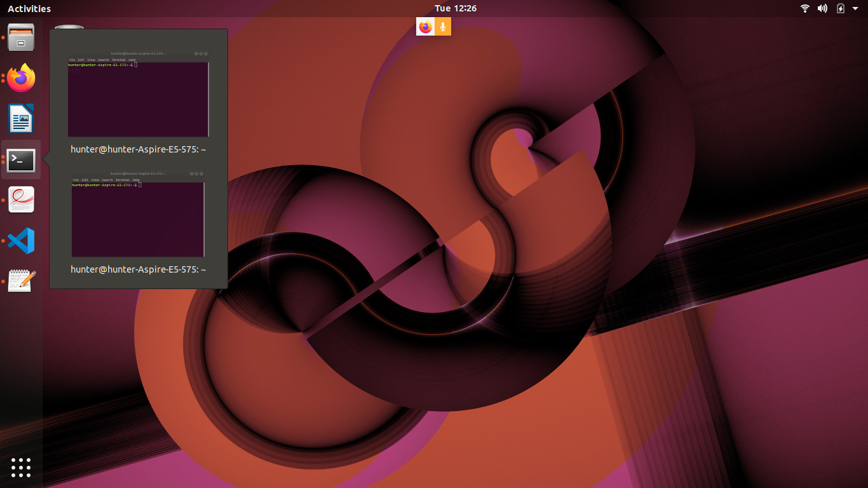
Task: Click the Firefox sharing indicator at top center
Action: click(x=426, y=27)
